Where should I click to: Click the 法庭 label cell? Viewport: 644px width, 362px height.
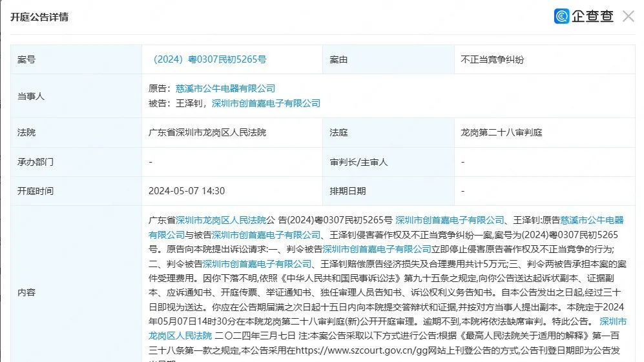389,132
